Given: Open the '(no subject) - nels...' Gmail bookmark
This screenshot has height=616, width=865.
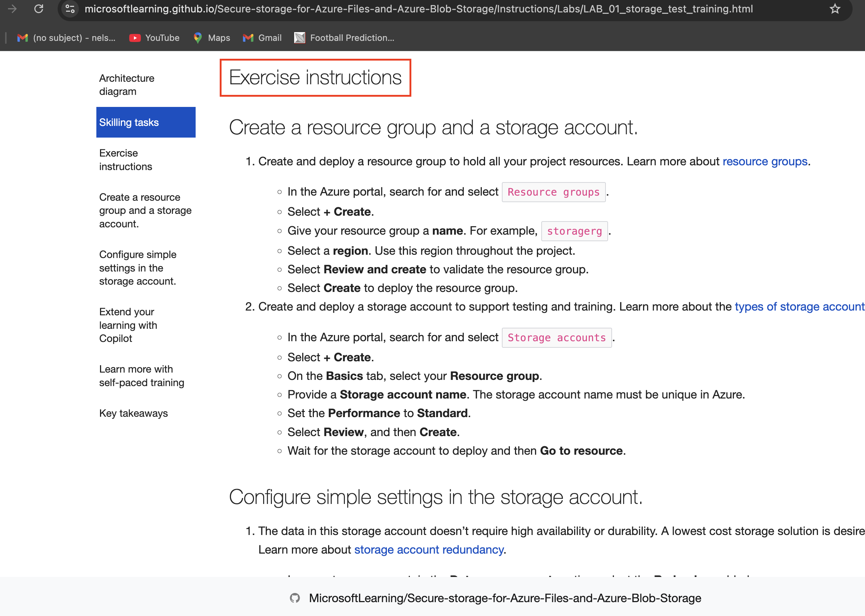Looking at the screenshot, I should click(x=66, y=38).
